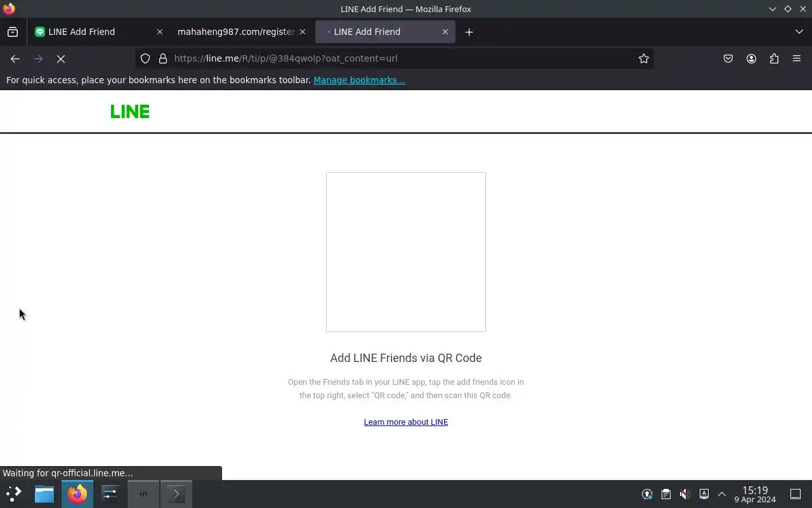812x508 pixels.
Task: Open the Pocket save icon
Action: 728,58
